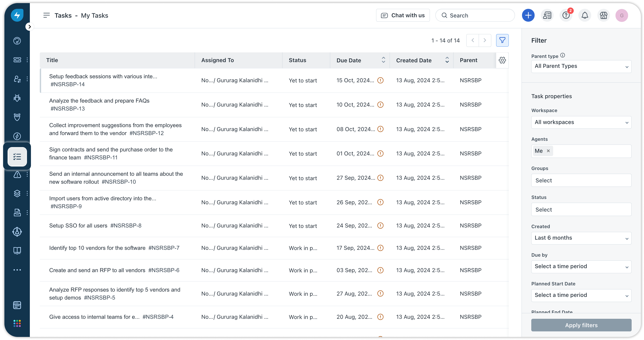Image resolution: width=644 pixels, height=340 pixels.
Task: Toggle the filter panel funnel icon
Action: (x=502, y=40)
